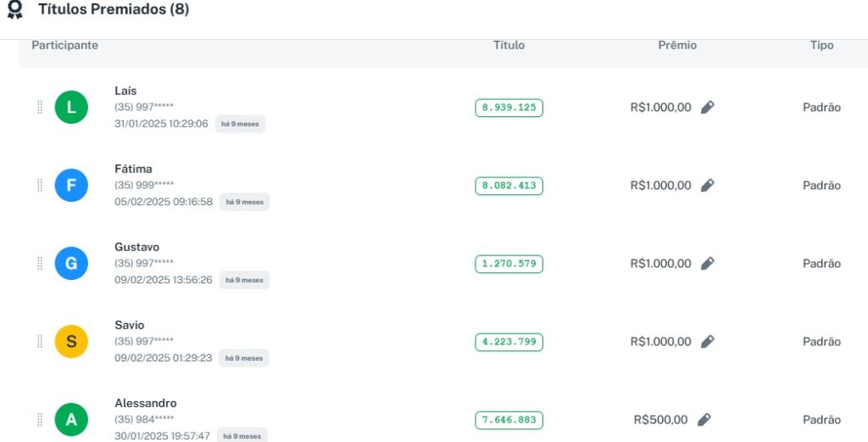Select title number 8.939.125 badge
This screenshot has width=868, height=442.
click(509, 108)
